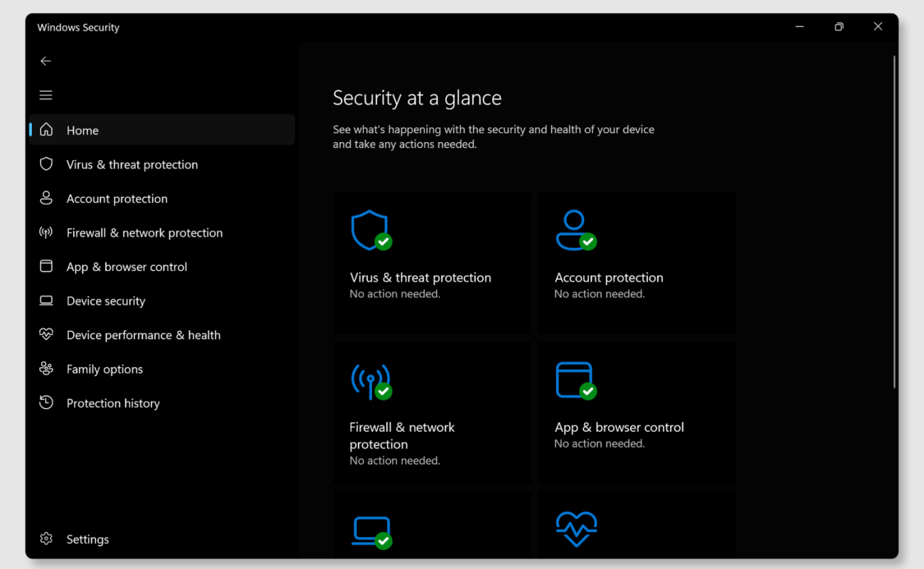
Task: Open the Firewall & network protection card title
Action: [x=402, y=436]
